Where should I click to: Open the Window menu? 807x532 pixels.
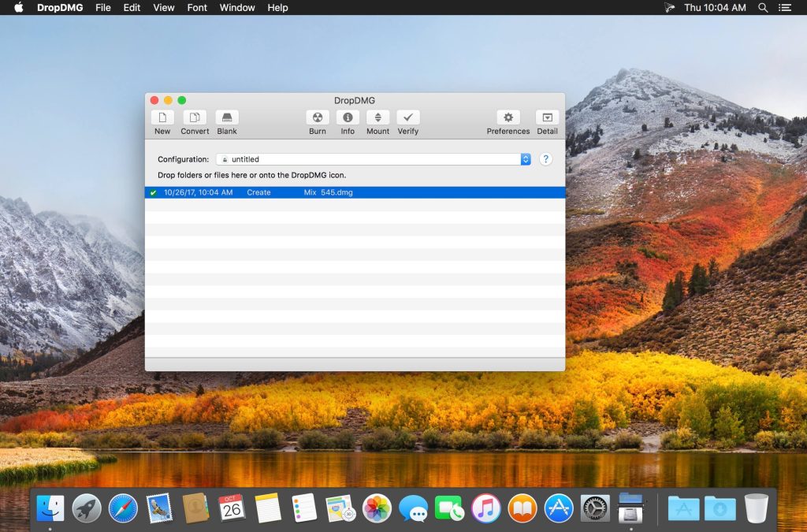click(237, 8)
